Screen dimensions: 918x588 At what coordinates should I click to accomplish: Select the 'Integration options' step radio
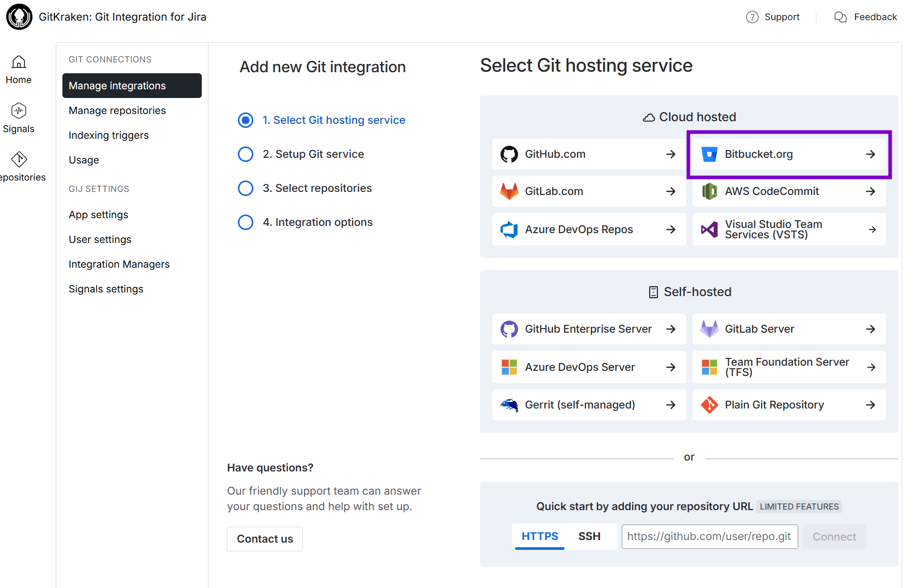246,222
